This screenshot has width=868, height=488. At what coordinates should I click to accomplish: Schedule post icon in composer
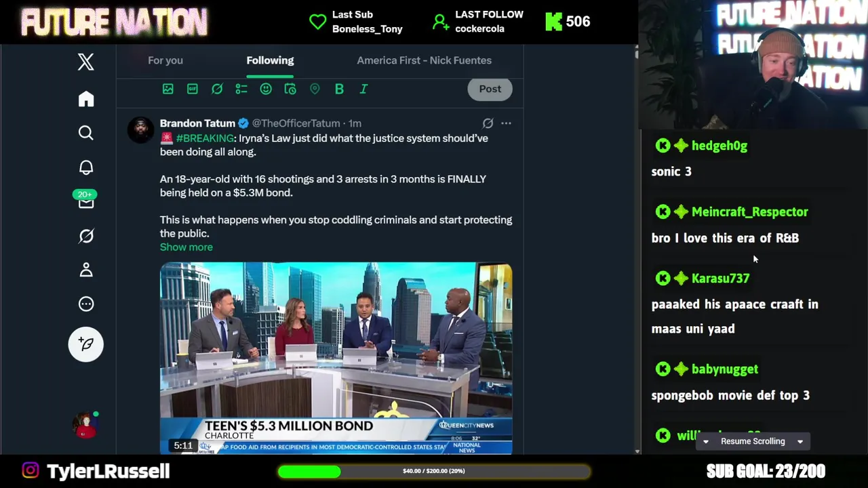tap(290, 89)
